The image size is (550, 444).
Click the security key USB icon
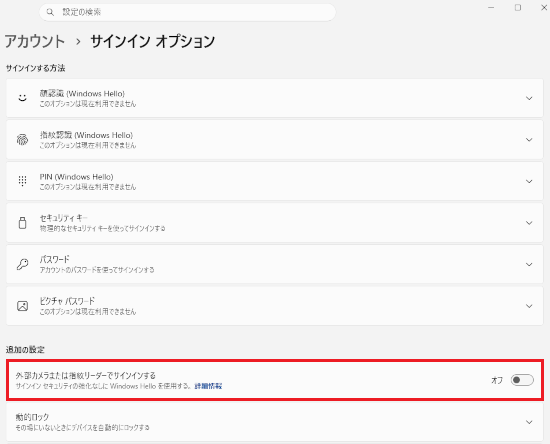22,223
